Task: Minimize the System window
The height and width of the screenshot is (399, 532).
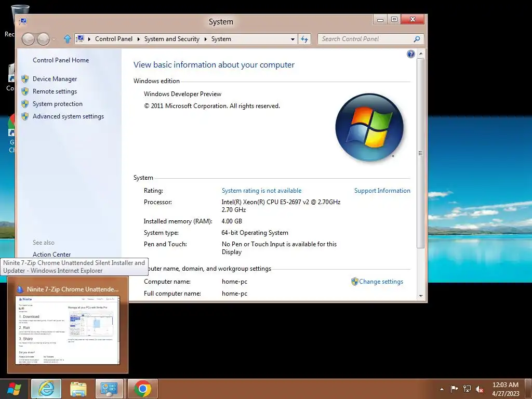Action: [x=380, y=20]
